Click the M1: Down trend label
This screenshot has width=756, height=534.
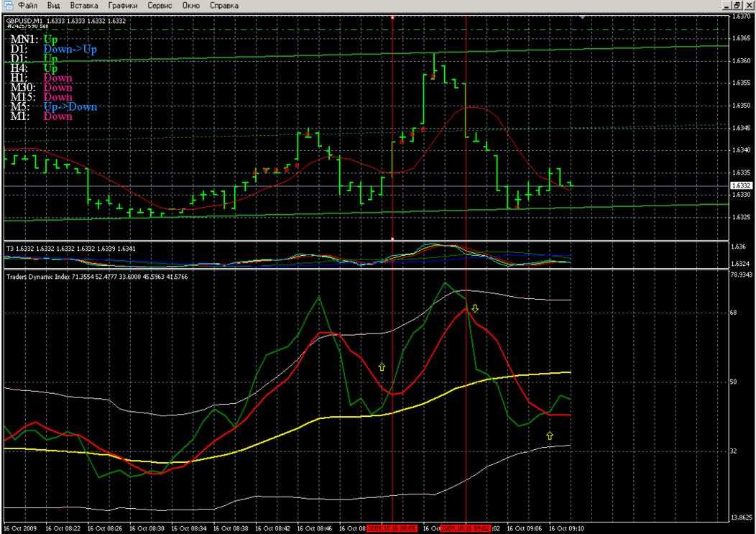click(x=41, y=116)
